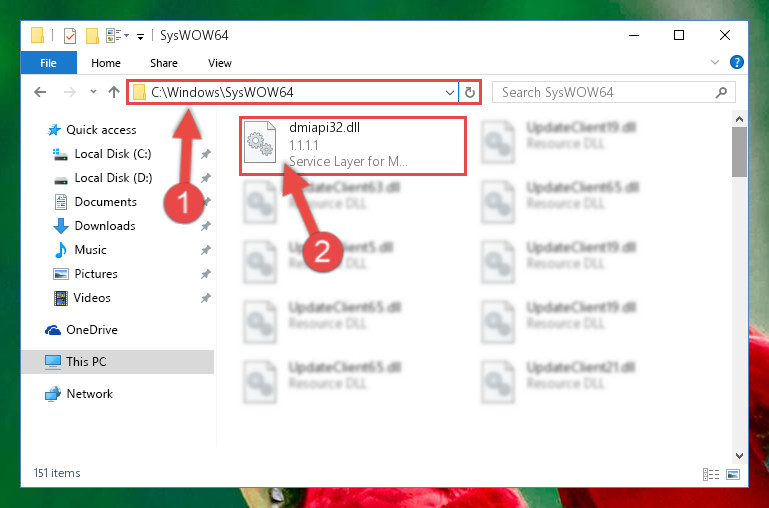Open the Recent locations dropdown

click(93, 92)
